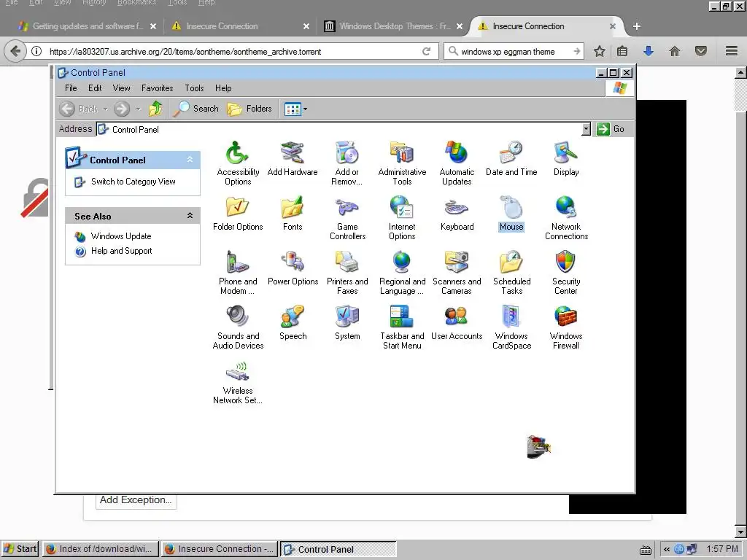This screenshot has height=560, width=747.
Task: Open Automatic Updates icon
Action: (457, 163)
